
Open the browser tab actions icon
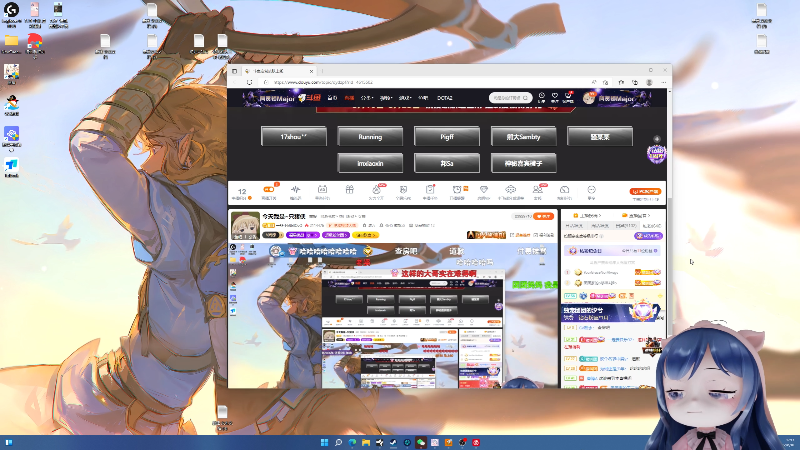(x=234, y=71)
